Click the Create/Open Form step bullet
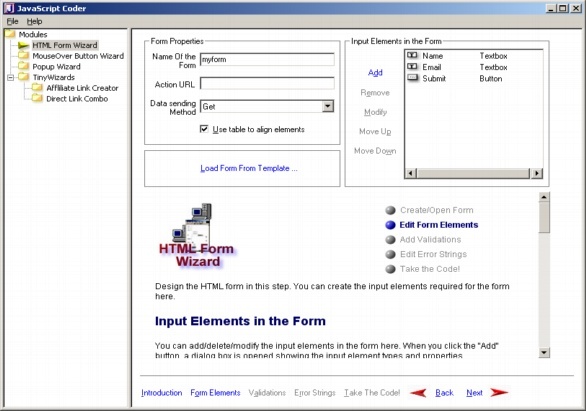 tap(391, 210)
